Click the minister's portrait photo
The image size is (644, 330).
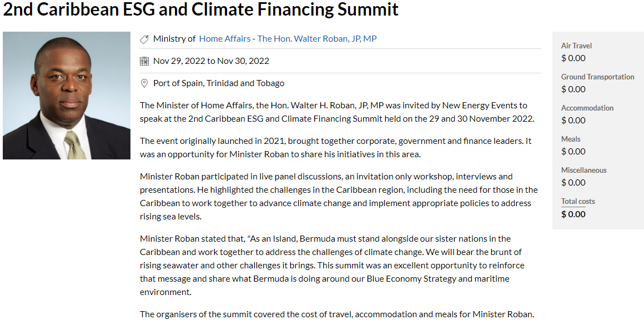(67, 96)
